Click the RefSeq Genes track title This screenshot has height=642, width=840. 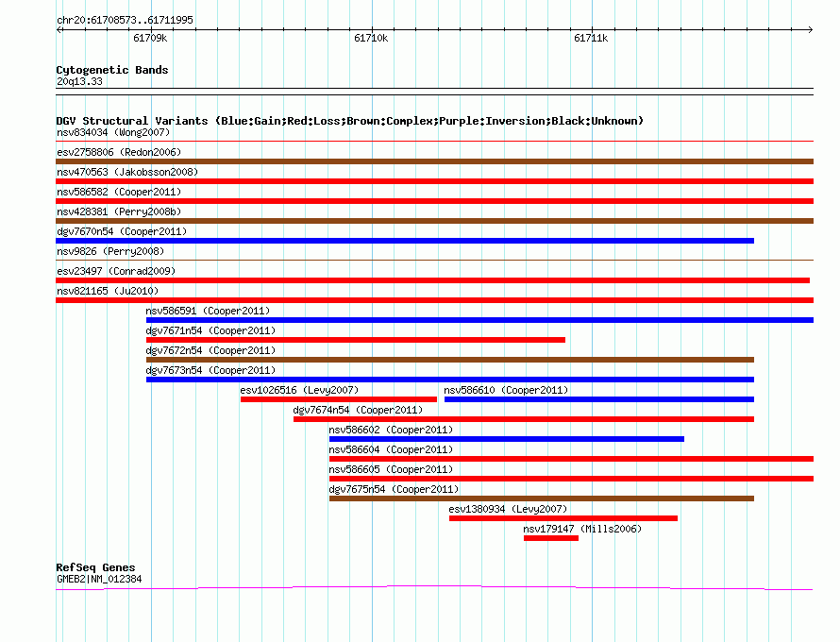pyautogui.click(x=95, y=567)
